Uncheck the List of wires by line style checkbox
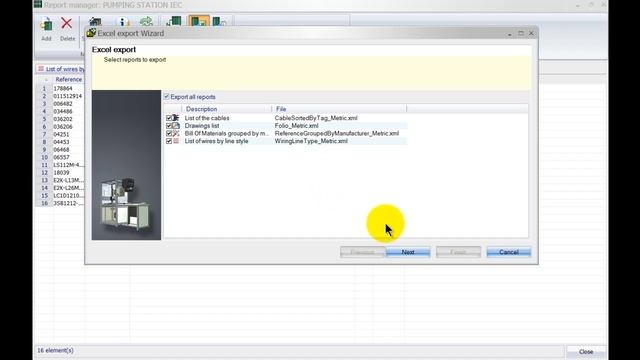Viewport: 640px width, 360px height. (x=169, y=141)
